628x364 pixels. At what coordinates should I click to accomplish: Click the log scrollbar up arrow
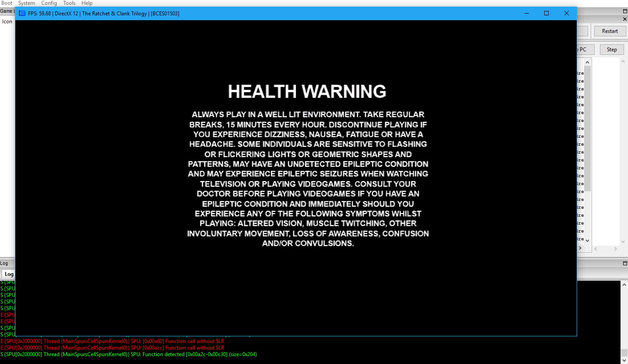624,284
